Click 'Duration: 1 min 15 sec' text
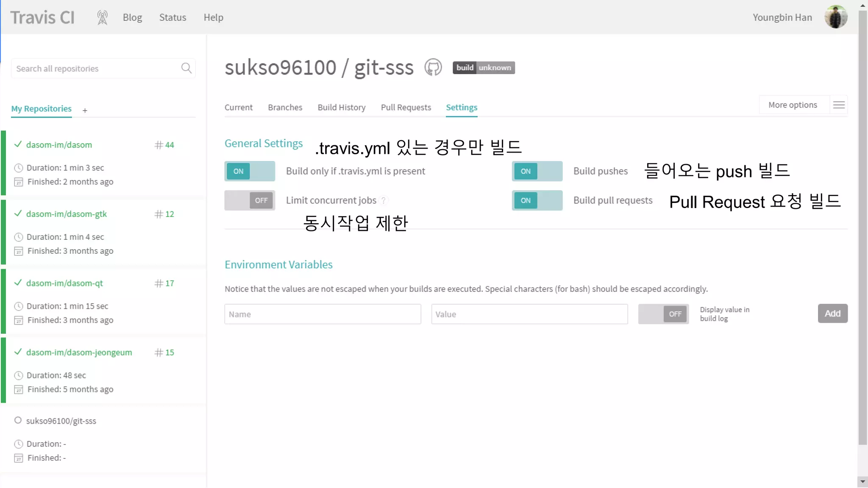 [x=67, y=306]
